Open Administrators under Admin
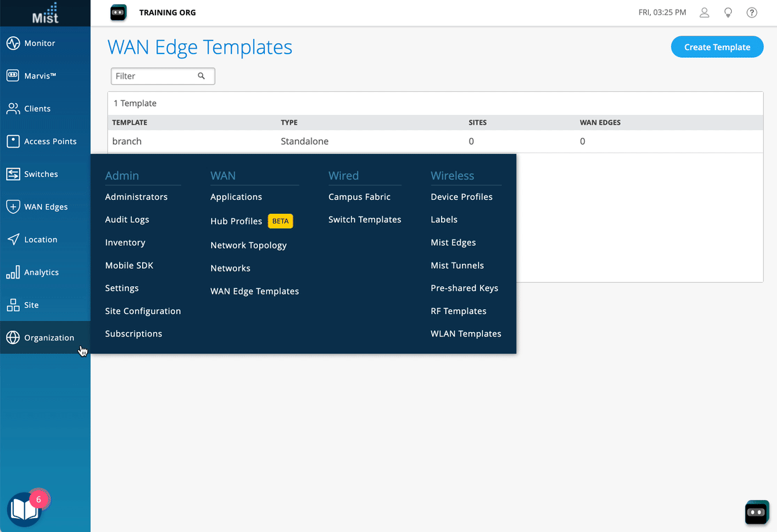Viewport: 777px width, 532px height. [136, 197]
